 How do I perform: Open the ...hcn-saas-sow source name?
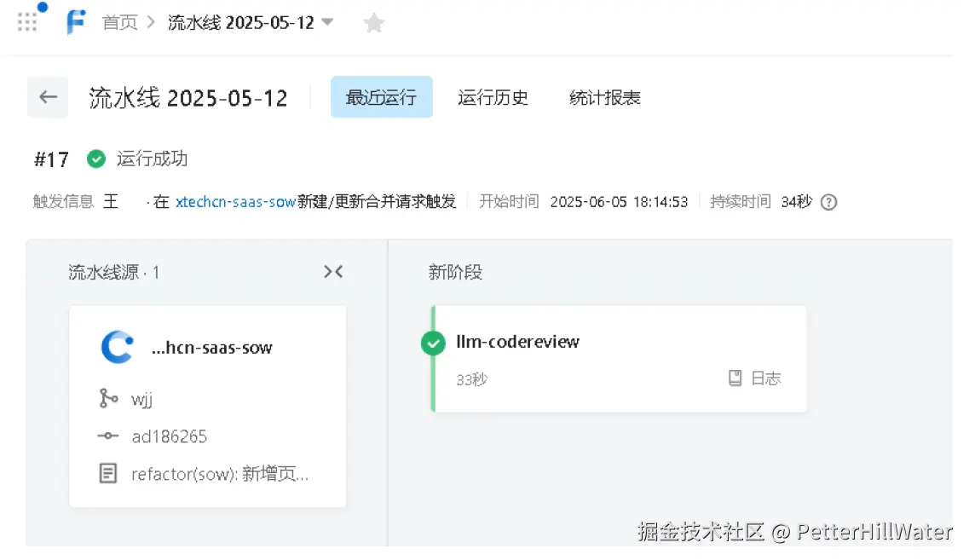(x=211, y=348)
